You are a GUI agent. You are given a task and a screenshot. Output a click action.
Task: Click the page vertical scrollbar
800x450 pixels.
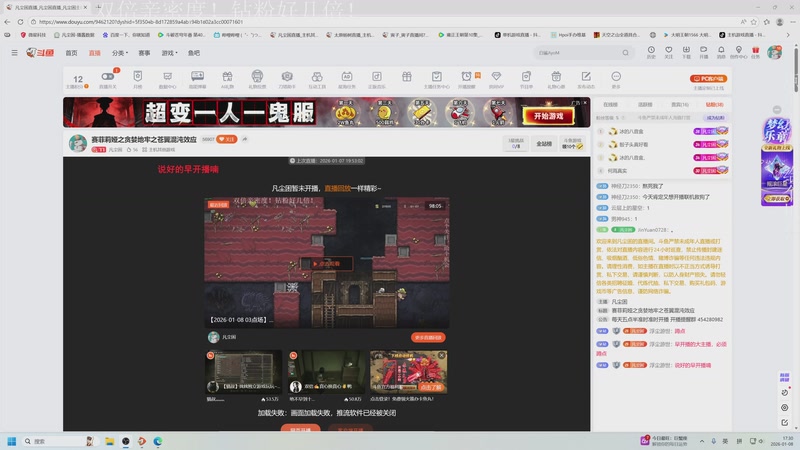pos(796,69)
